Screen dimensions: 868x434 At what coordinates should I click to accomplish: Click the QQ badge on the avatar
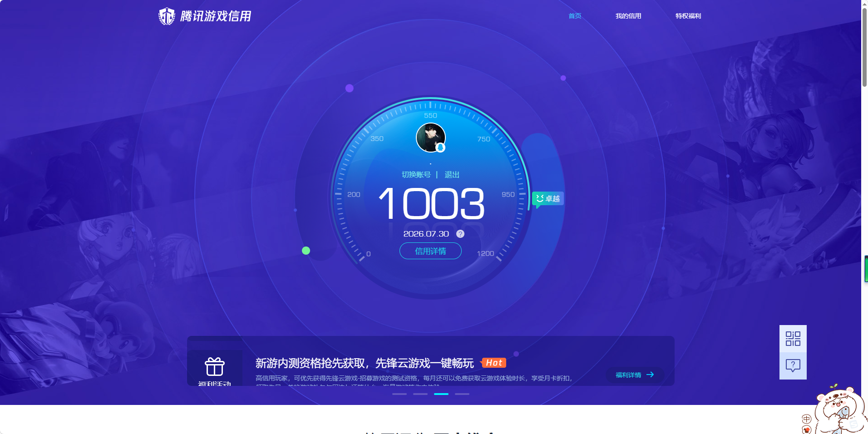tap(440, 148)
